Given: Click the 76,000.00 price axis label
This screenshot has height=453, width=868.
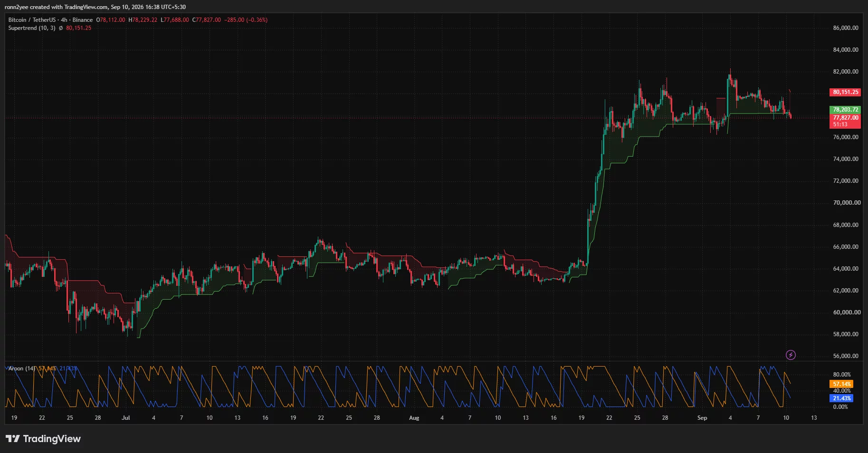Looking at the screenshot, I should (846, 137).
